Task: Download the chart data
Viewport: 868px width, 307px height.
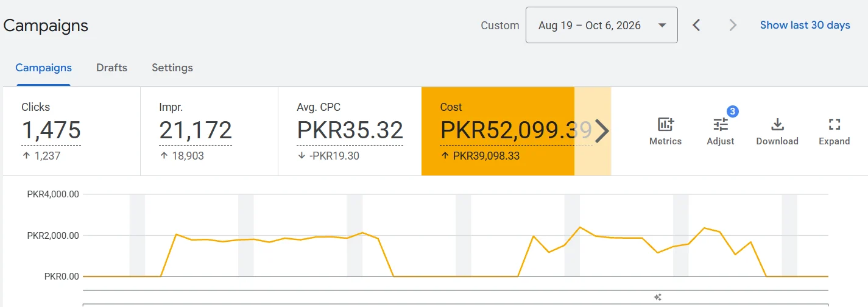Action: pyautogui.click(x=777, y=131)
